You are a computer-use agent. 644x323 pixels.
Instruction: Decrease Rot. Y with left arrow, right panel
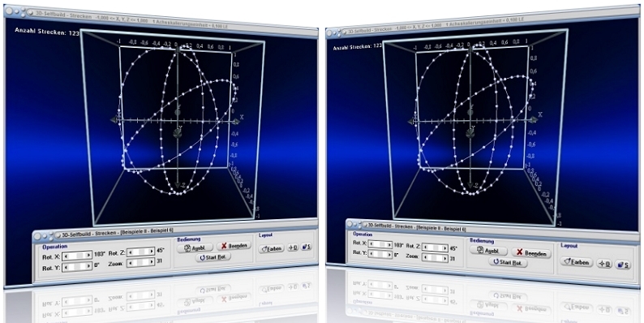[x=371, y=254]
